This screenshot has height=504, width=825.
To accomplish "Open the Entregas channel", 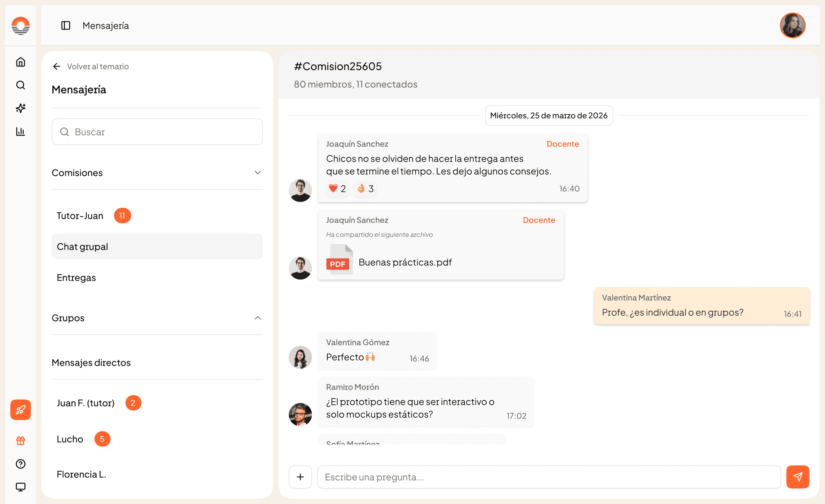I will (76, 278).
